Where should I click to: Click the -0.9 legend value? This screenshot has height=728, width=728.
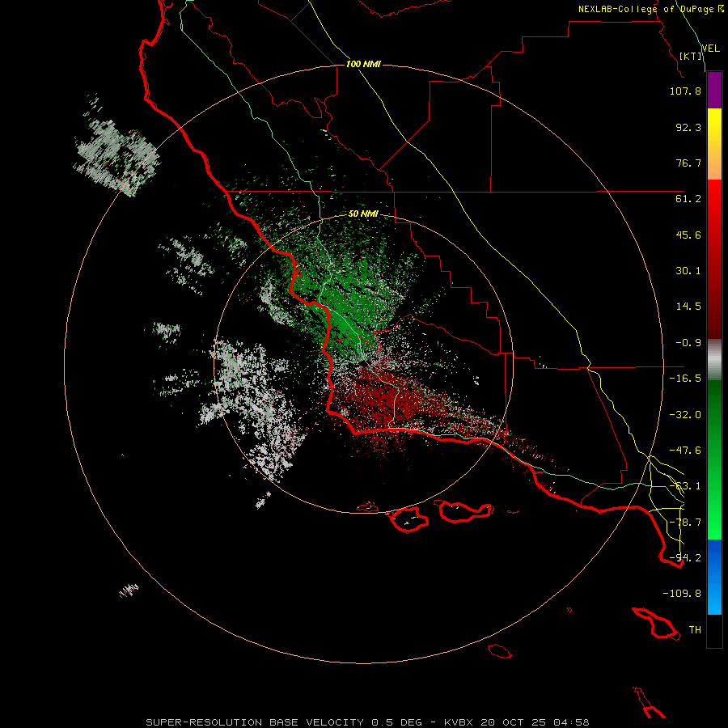(688, 343)
